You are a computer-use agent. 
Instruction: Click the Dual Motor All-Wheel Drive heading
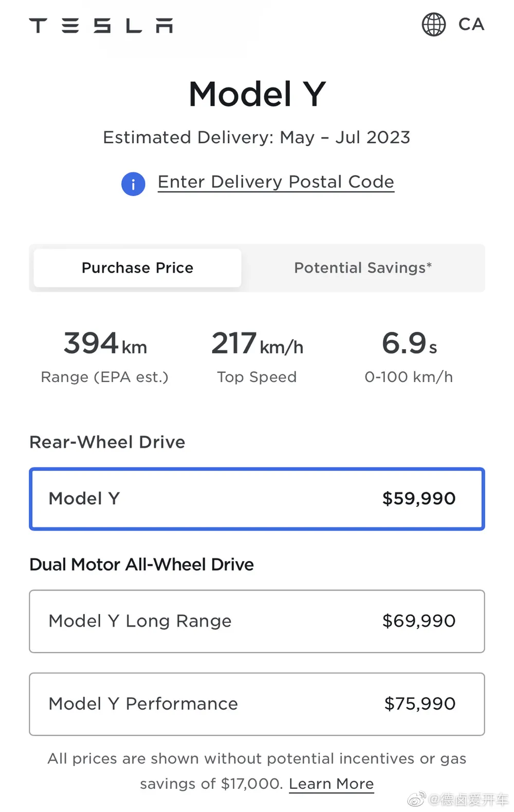point(141,564)
